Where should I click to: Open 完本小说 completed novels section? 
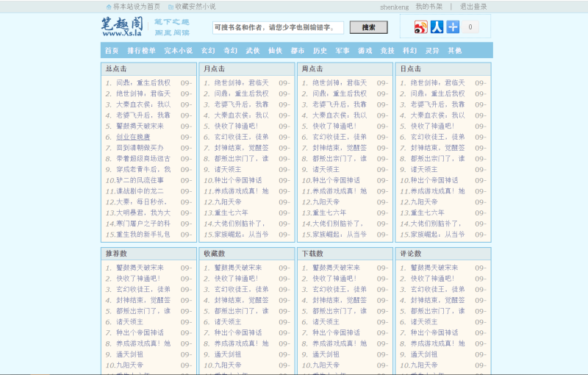178,51
